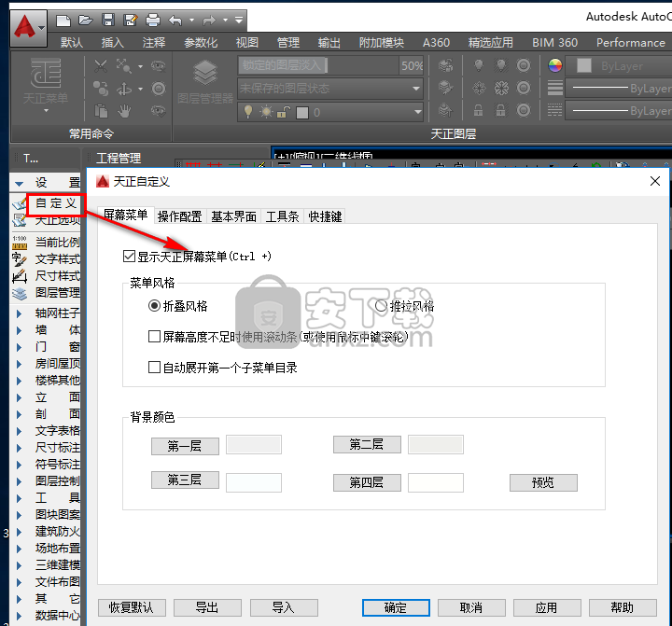Switch to the 工具条 tab
Image resolution: width=672 pixels, height=626 pixels.
282,216
